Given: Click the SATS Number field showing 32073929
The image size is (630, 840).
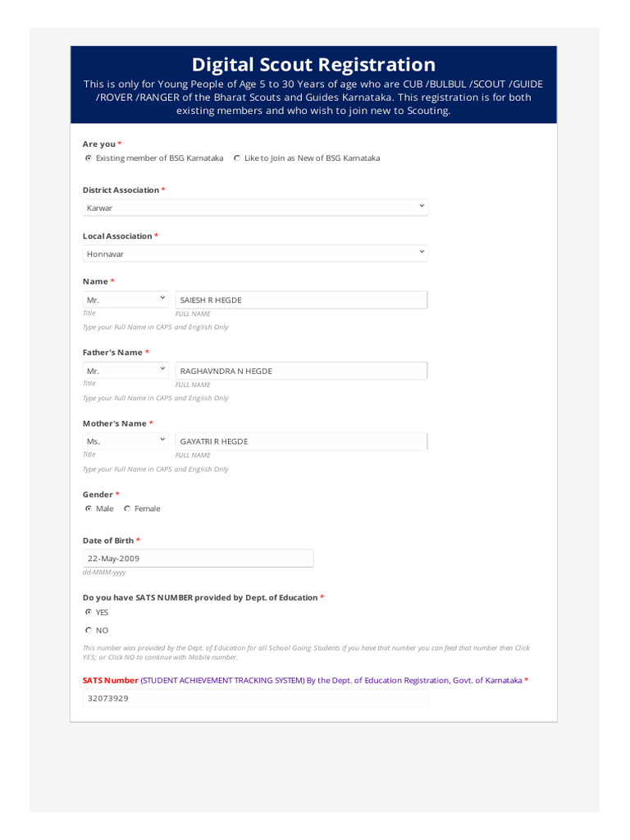Looking at the screenshot, I should coord(255,699).
